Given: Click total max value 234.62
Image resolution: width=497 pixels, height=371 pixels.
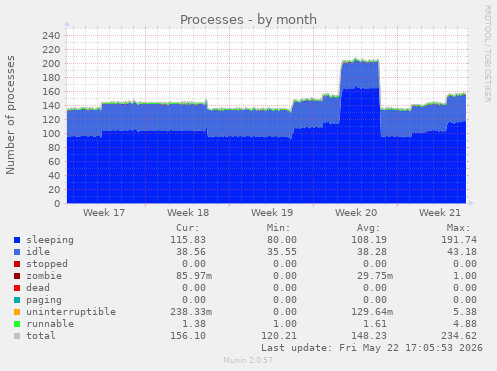Looking at the screenshot, I should (x=459, y=336).
